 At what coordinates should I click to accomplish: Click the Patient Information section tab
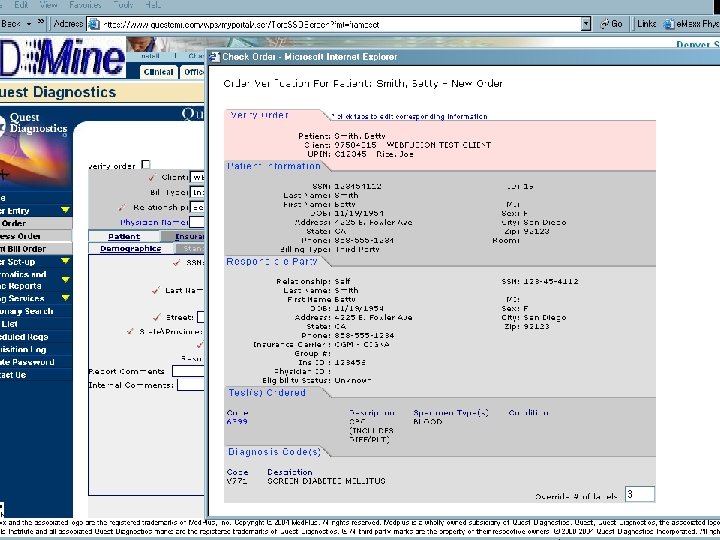click(274, 166)
